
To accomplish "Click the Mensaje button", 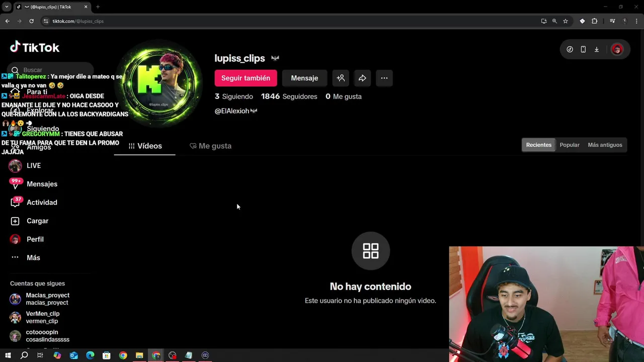I will click(304, 78).
